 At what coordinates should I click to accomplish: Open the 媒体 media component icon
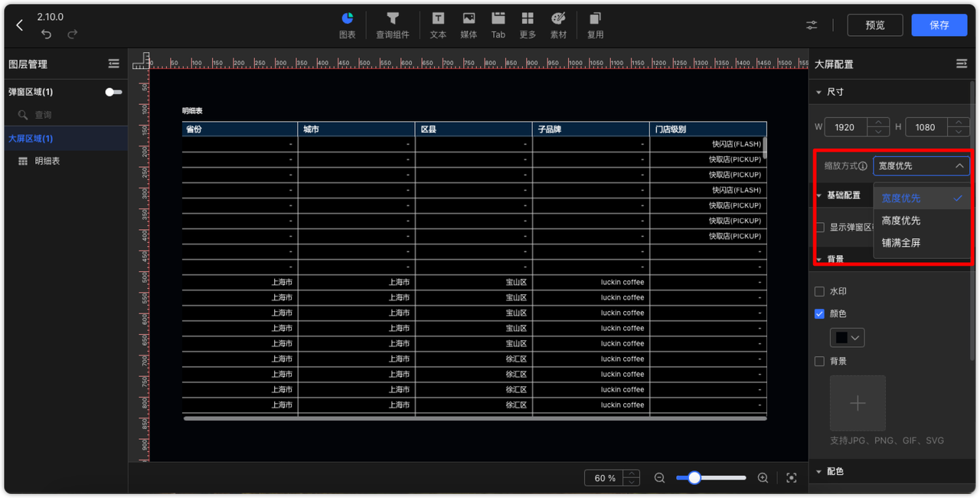(x=468, y=25)
